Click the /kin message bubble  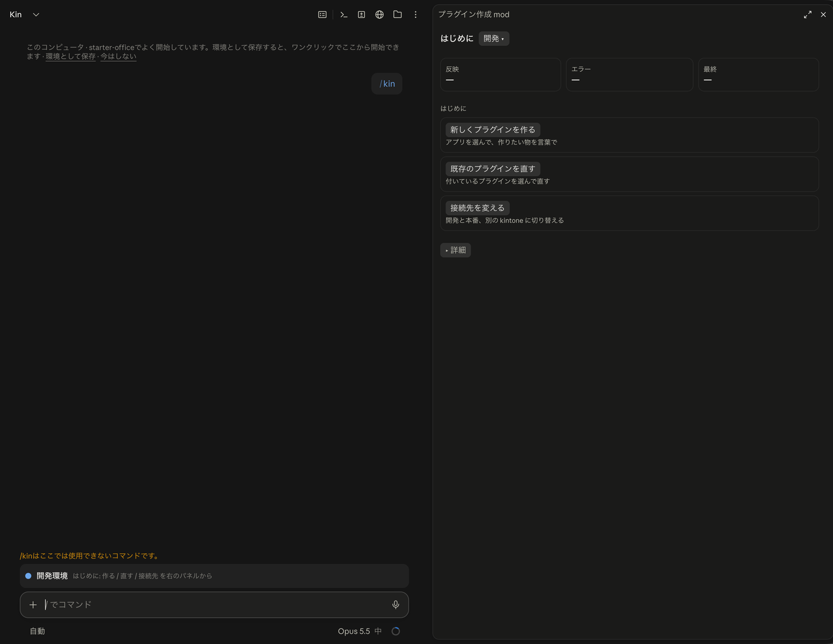point(387,84)
